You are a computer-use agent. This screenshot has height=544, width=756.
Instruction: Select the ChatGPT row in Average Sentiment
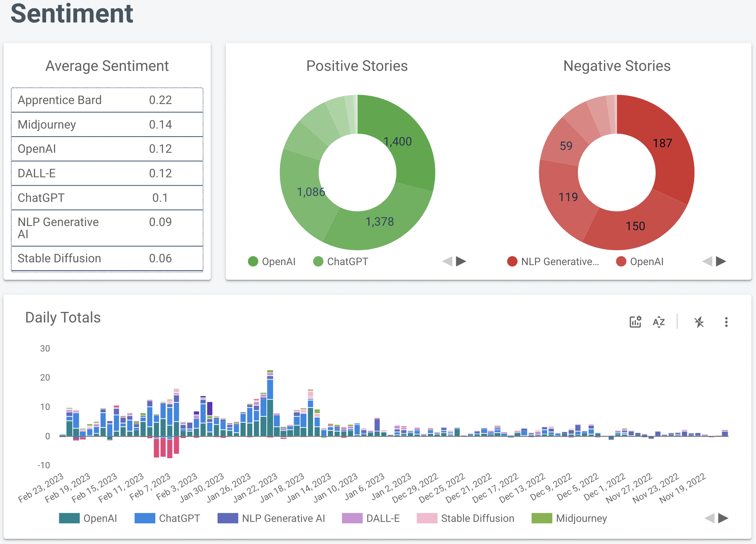pos(107,198)
